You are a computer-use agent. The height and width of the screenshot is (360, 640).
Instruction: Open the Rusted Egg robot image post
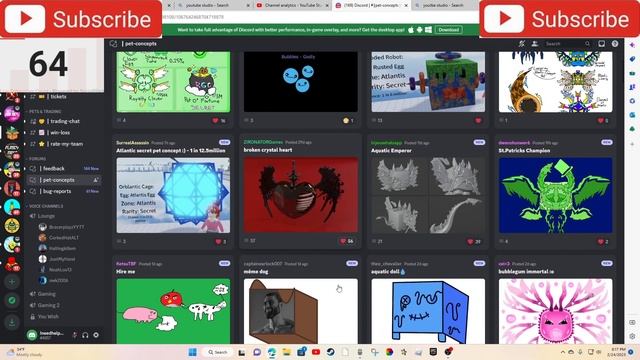coord(428,82)
